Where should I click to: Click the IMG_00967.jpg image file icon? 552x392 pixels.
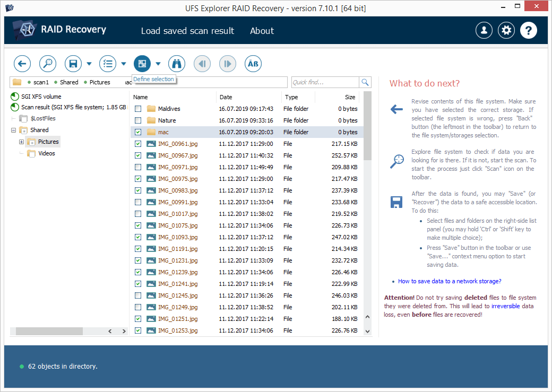[x=151, y=155]
